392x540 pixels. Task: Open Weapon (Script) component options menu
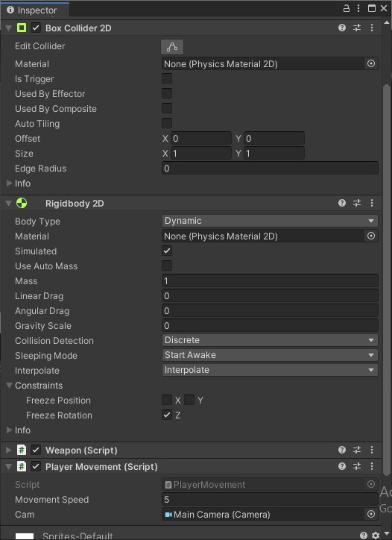point(372,450)
